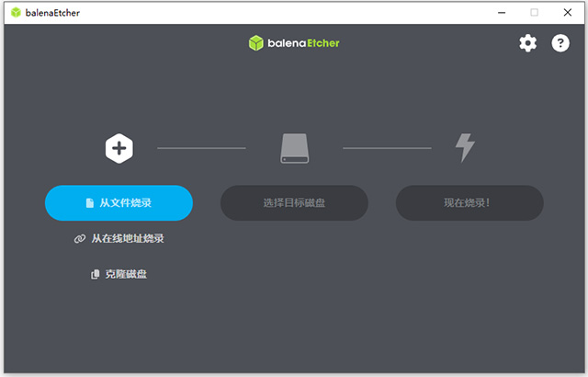Maximize the balenaEtcher window
The image size is (588, 377).
click(534, 13)
